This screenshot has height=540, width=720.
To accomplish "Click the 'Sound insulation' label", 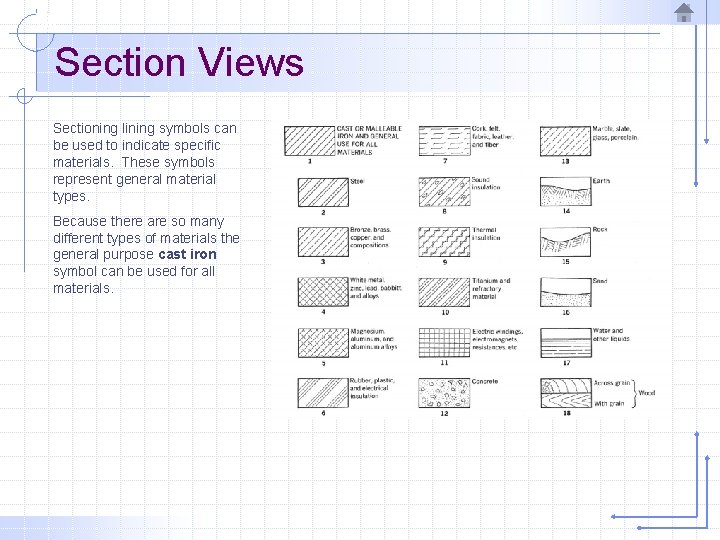I will 486,184.
